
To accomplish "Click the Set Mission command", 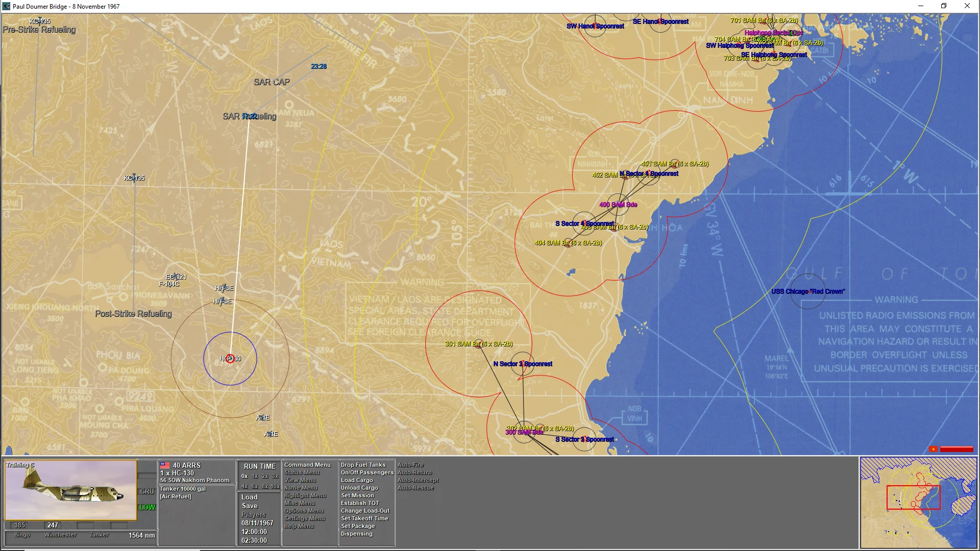I will [x=357, y=495].
